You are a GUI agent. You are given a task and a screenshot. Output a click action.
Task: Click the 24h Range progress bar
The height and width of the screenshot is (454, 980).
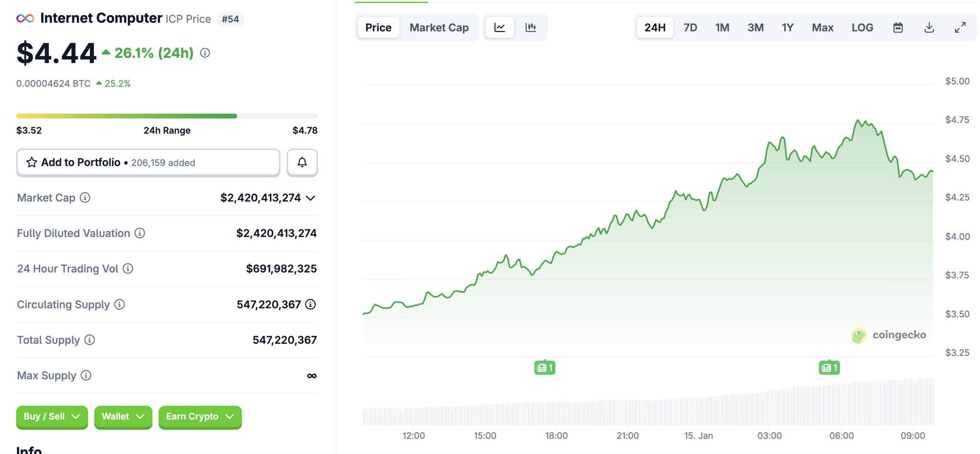pos(167,116)
